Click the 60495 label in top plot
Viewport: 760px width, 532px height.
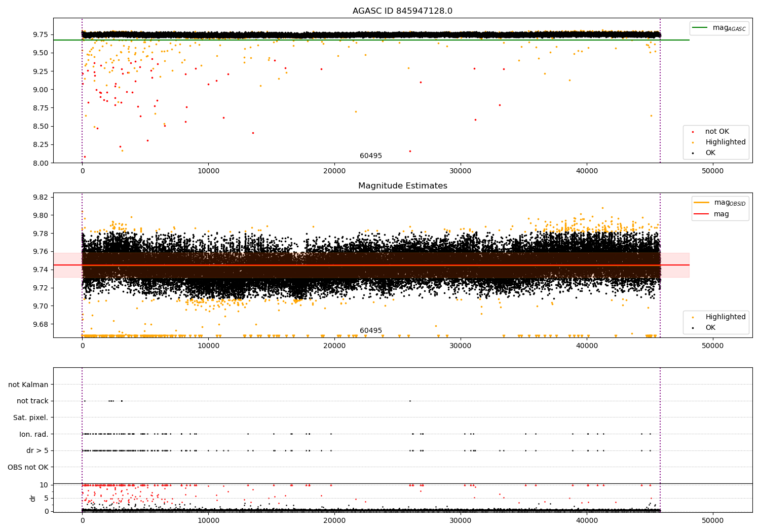[371, 156]
